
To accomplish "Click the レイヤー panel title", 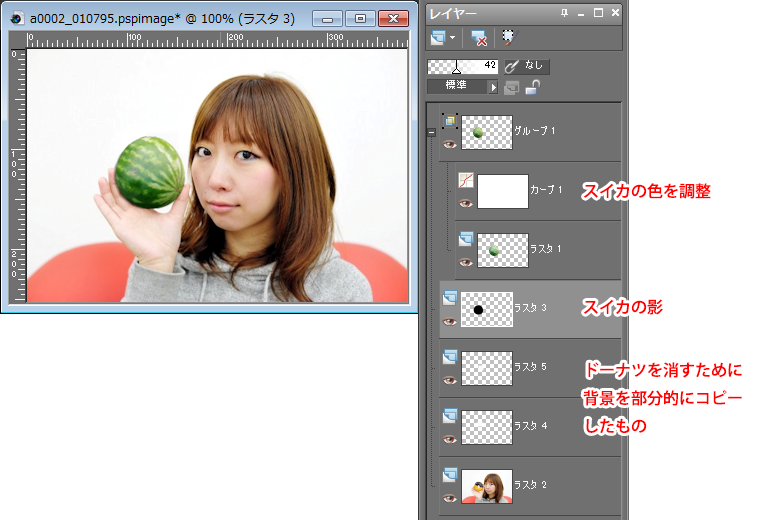I will pos(453,14).
